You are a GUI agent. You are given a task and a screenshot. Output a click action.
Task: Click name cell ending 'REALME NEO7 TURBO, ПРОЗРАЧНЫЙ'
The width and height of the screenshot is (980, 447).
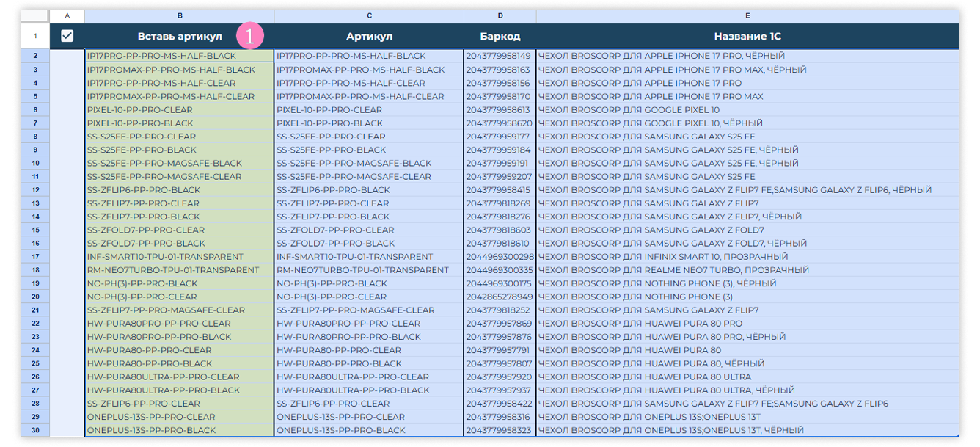[x=747, y=270]
